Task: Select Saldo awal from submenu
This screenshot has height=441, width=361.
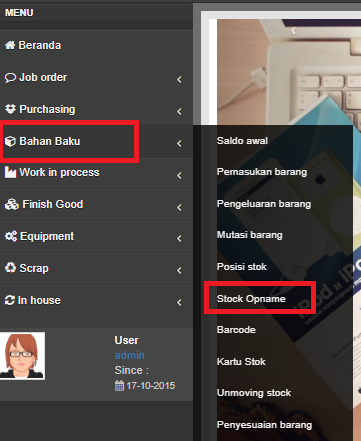Action: coord(242,141)
